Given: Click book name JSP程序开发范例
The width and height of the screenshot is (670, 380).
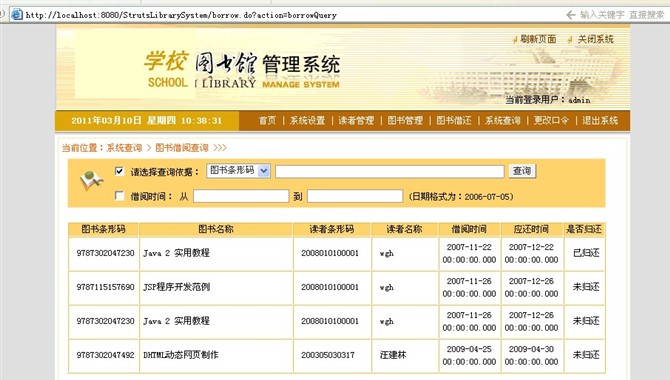Looking at the screenshot, I should 176,287.
